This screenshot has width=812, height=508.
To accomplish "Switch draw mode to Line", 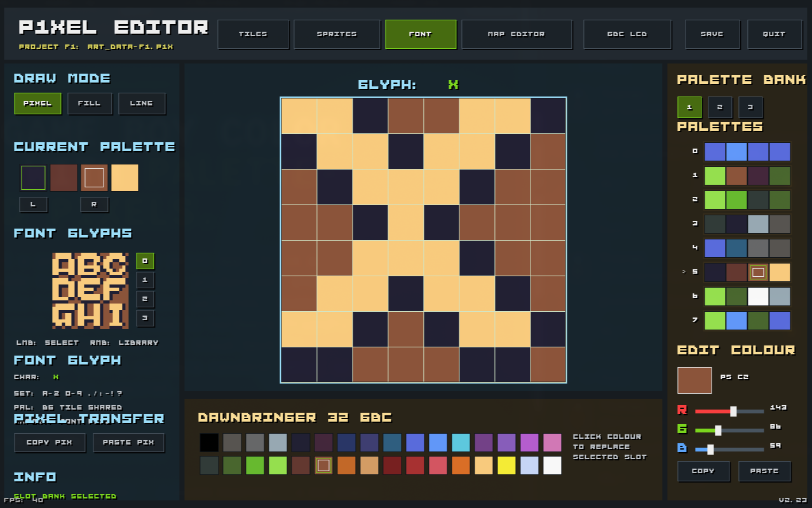I will point(142,104).
